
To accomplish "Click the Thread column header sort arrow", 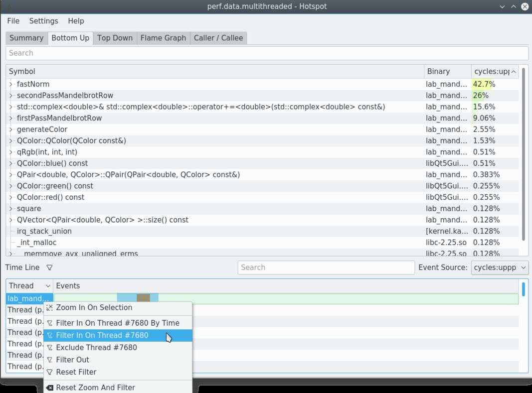I will point(48,286).
